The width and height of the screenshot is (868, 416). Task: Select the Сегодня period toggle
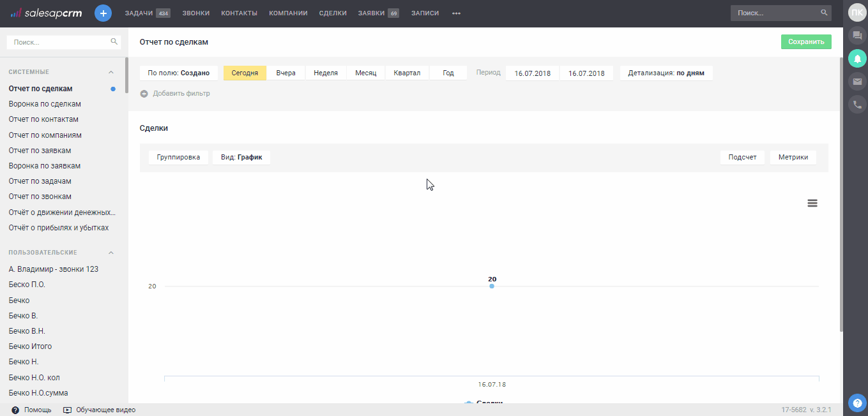click(x=245, y=73)
